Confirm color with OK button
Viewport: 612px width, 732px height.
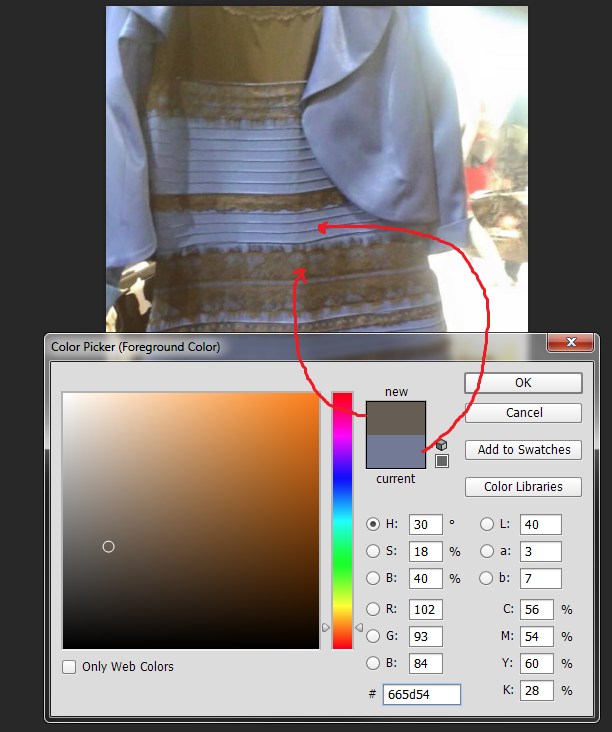click(x=523, y=383)
